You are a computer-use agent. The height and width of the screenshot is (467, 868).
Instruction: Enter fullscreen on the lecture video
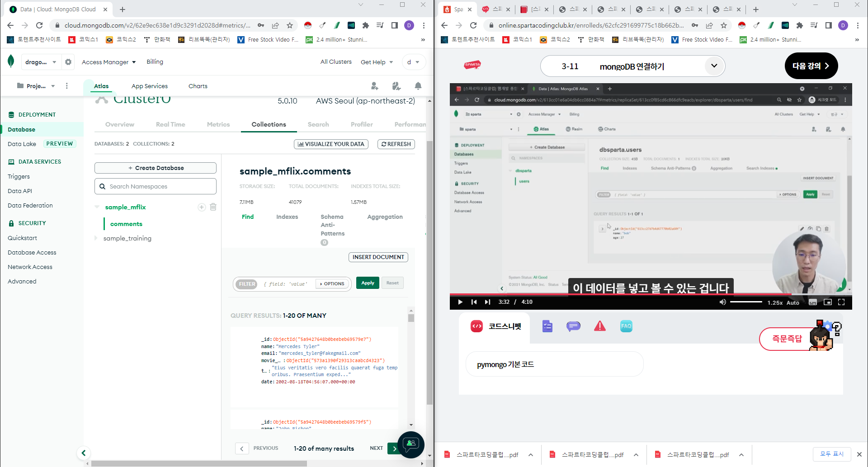[x=841, y=302]
